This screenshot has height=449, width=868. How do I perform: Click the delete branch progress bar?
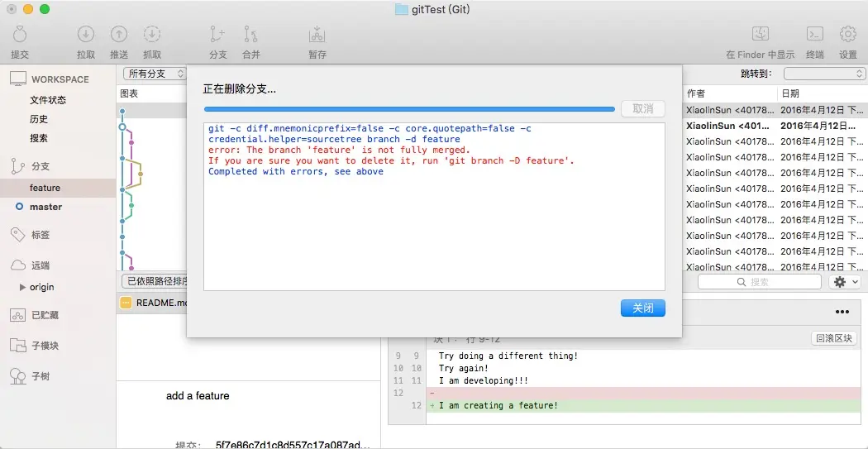(410, 109)
